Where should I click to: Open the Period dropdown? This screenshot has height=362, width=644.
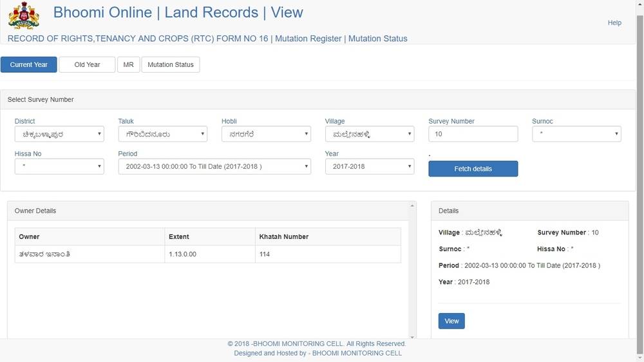214,166
